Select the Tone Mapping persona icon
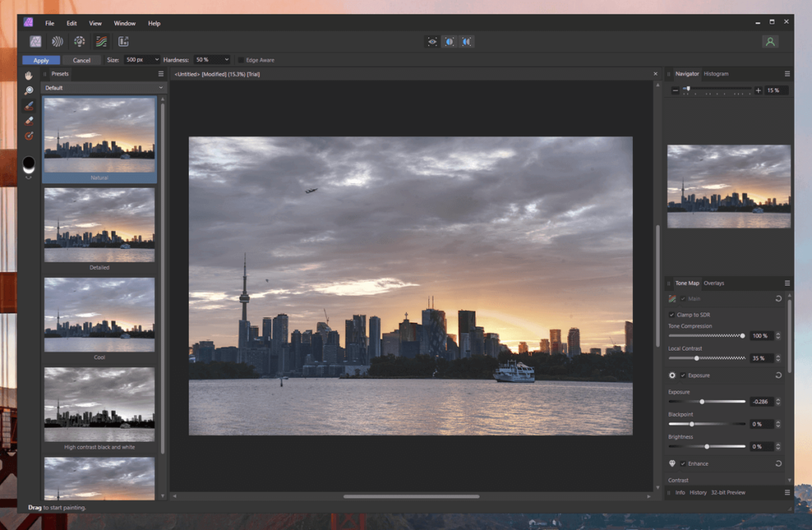The width and height of the screenshot is (812, 530). (x=101, y=41)
